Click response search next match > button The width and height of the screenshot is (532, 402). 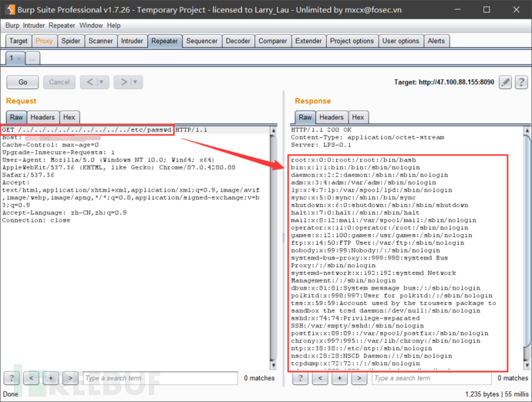359,378
